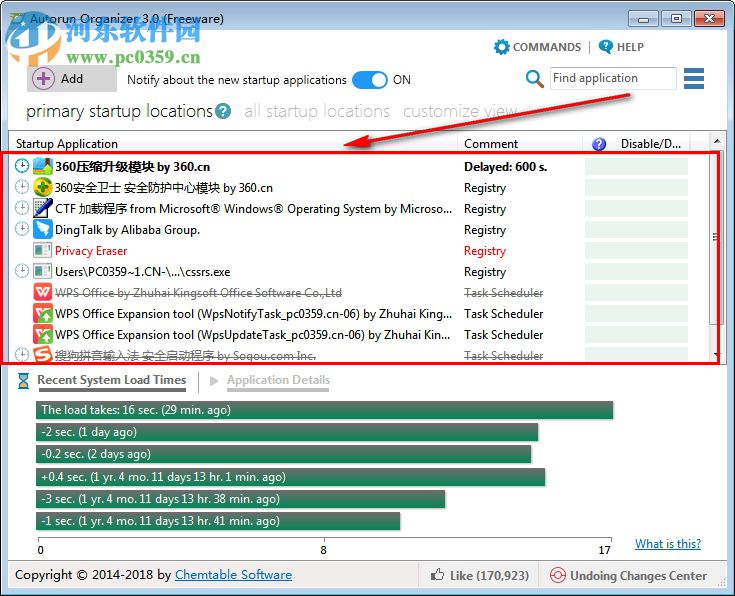Select the struck-through WPS Office by Zhuhai entry
Viewport: 735px width, 596px height.
click(x=198, y=293)
